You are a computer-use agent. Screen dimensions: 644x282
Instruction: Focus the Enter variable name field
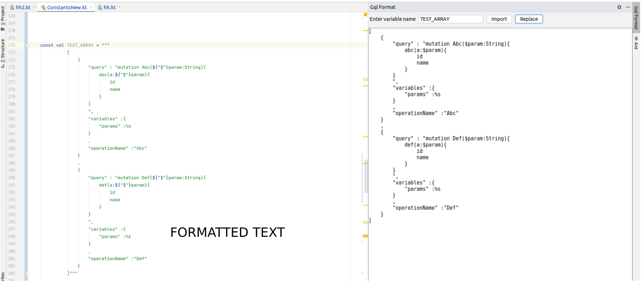tap(451, 19)
